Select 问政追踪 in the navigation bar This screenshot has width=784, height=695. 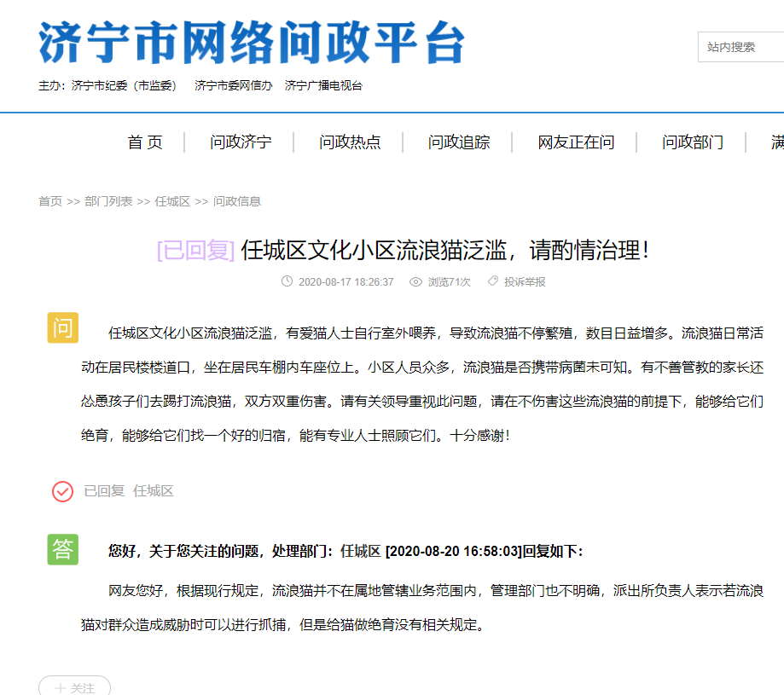tap(458, 142)
